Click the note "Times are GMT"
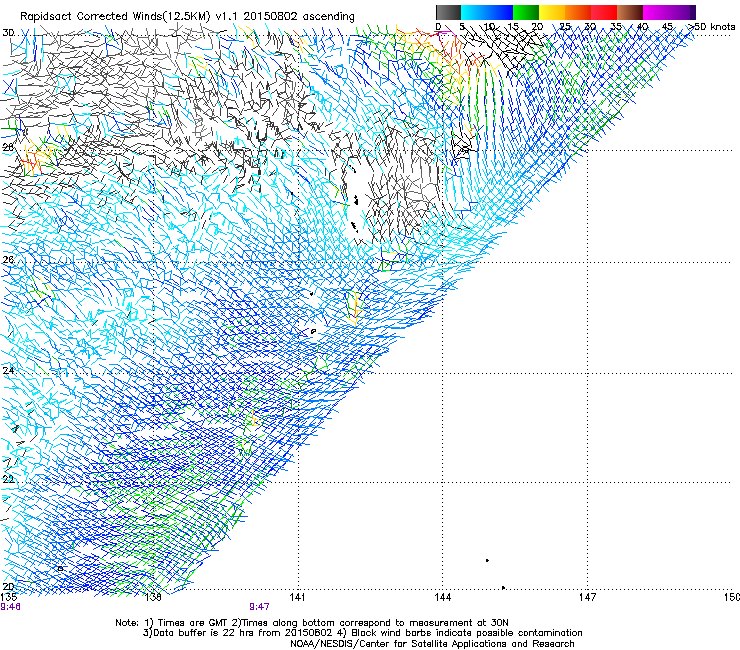Screen dimensions: 740x650 click(x=191, y=623)
